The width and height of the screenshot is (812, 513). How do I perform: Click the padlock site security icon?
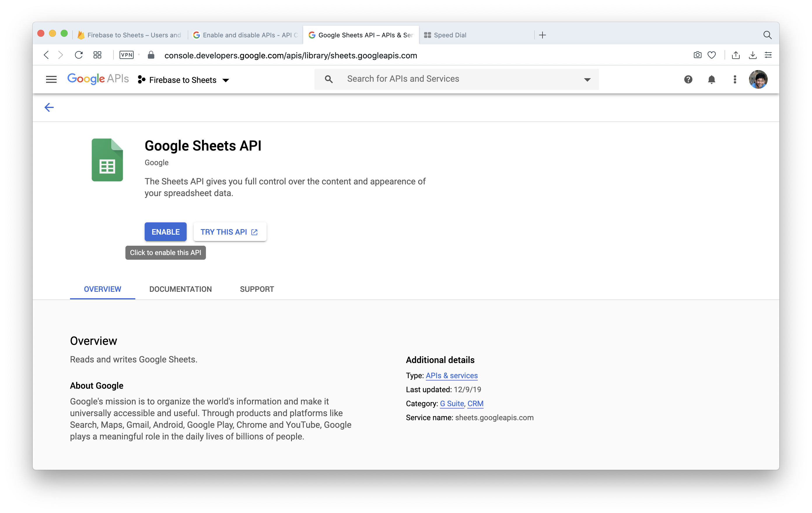click(151, 55)
